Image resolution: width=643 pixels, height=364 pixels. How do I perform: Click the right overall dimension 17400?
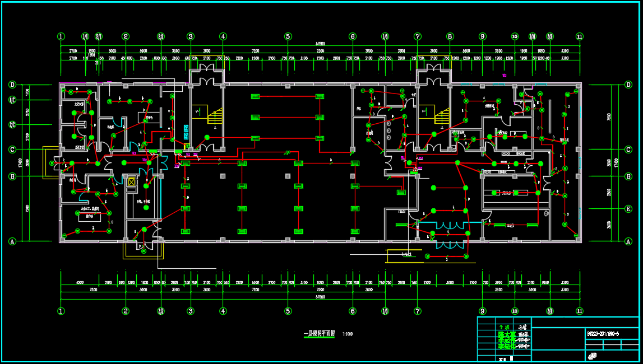coord(615,163)
